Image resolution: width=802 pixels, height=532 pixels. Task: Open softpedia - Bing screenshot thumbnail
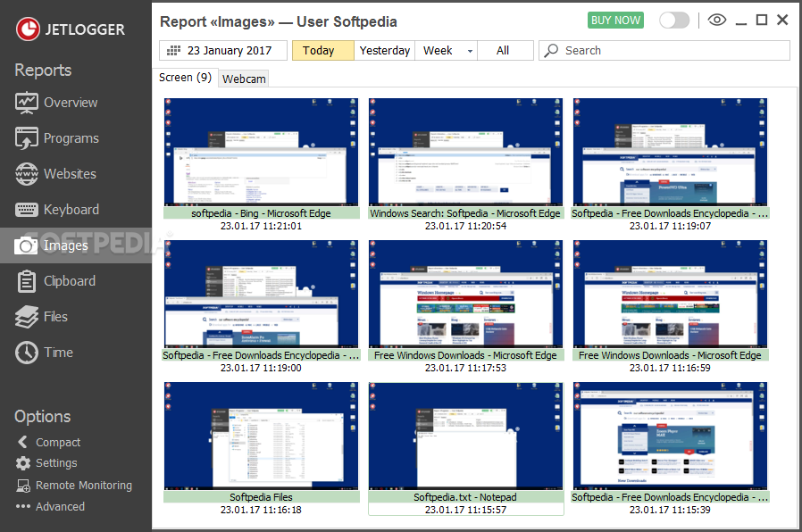pyautogui.click(x=262, y=153)
